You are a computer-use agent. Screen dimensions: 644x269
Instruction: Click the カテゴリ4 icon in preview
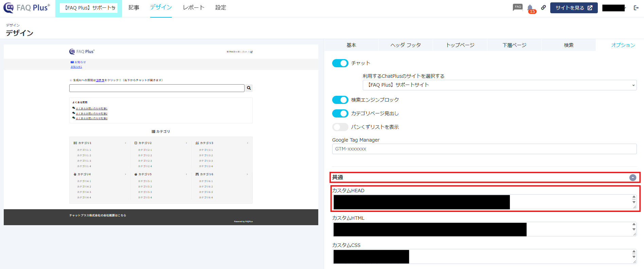[75, 174]
